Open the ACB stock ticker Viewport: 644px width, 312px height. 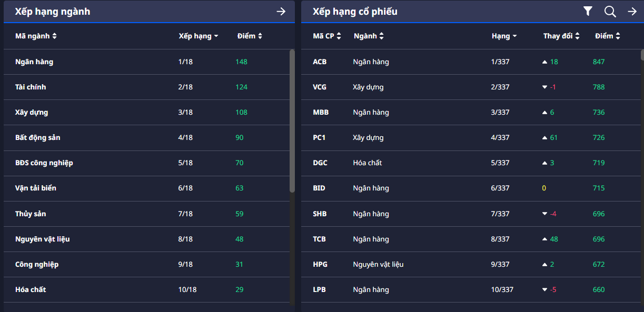pyautogui.click(x=320, y=62)
